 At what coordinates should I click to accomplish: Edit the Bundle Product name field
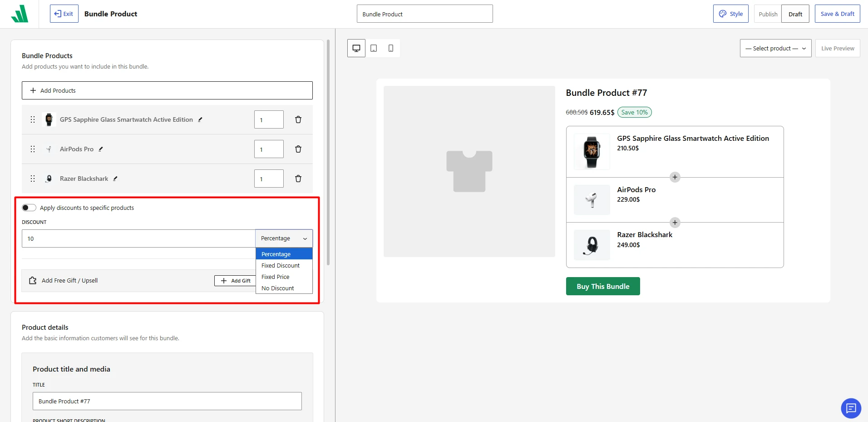[424, 14]
